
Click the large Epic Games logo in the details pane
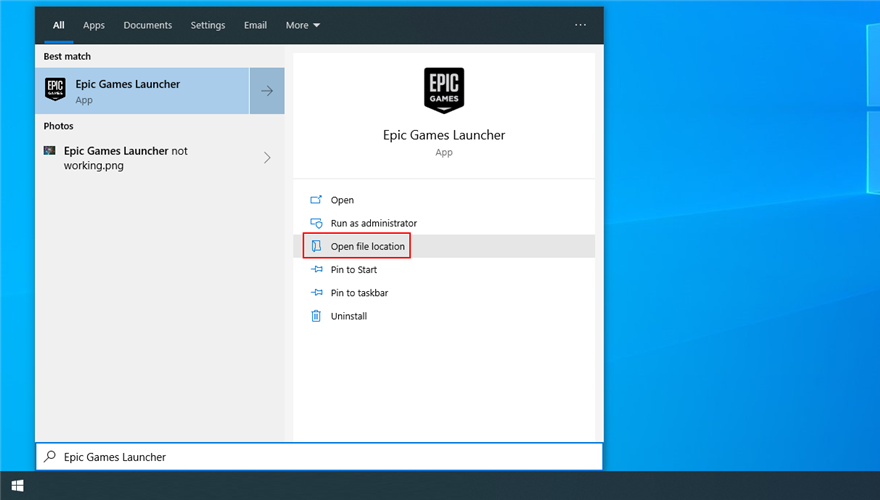coord(444,90)
